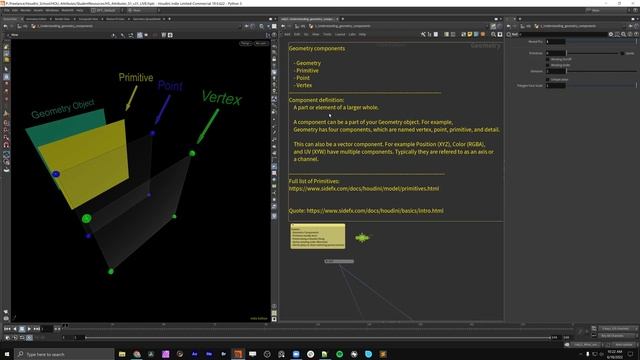This screenshot has width=640, height=360.
Task: Add a new pane tab in scene view
Action: pos(169,19)
